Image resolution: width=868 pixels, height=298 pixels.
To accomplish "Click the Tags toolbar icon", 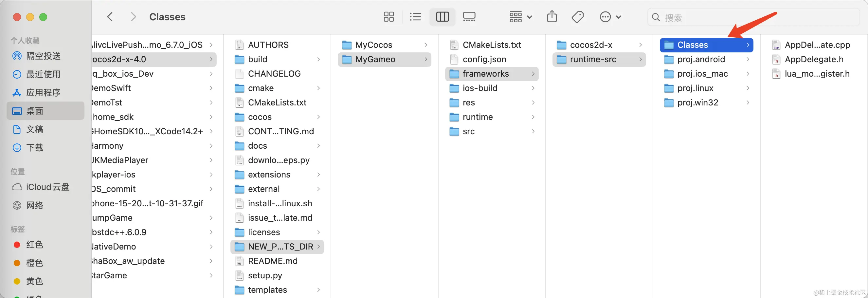I will 578,17.
